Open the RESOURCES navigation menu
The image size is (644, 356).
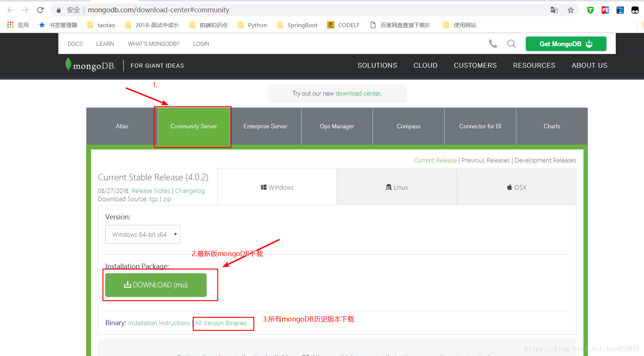click(x=534, y=65)
